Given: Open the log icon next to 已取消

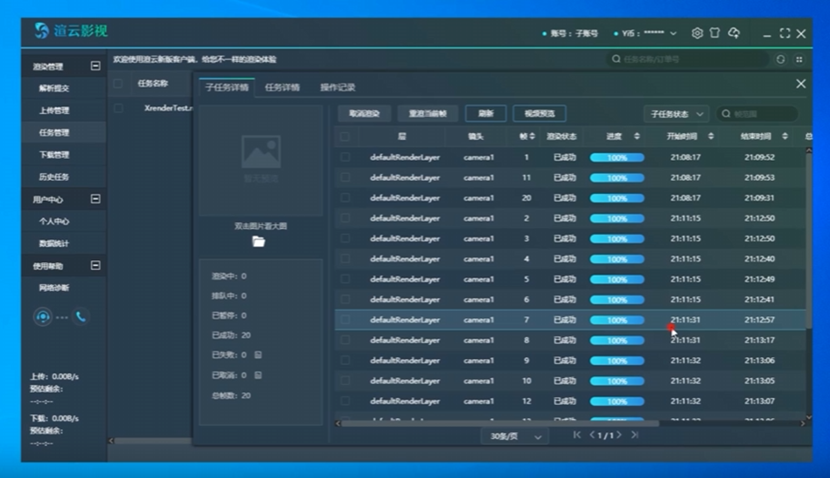Looking at the screenshot, I should [258, 375].
